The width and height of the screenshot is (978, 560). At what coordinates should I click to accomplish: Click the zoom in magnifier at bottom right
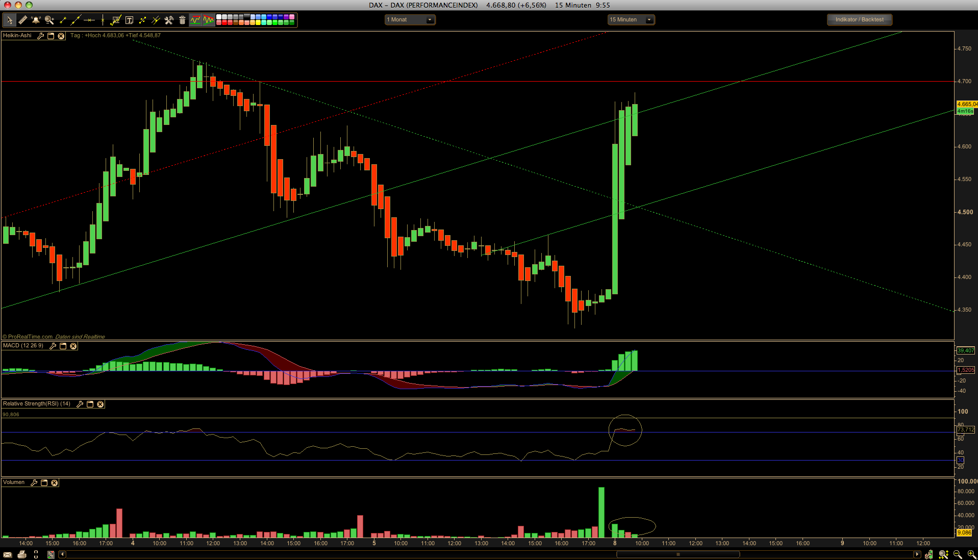[x=971, y=554]
